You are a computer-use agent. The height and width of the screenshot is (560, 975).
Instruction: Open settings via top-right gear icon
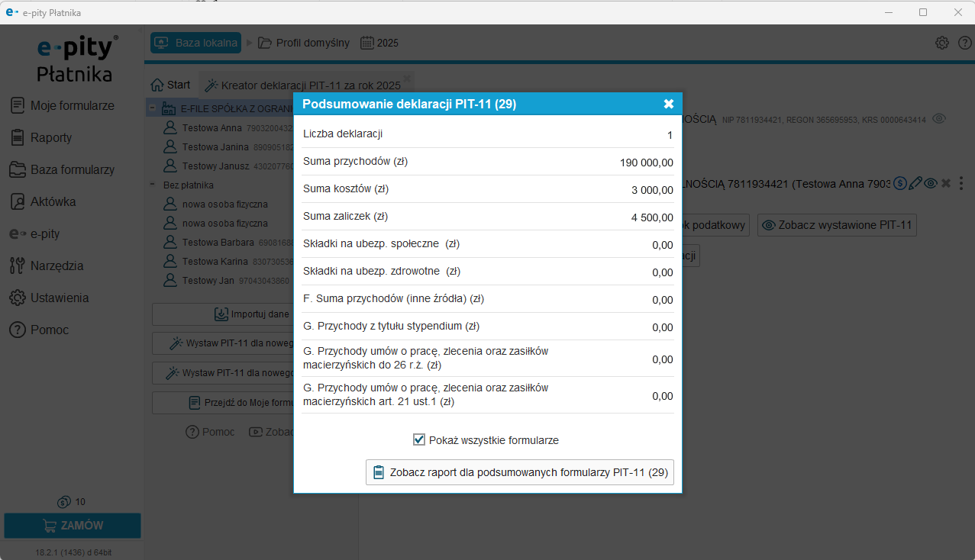pos(942,43)
